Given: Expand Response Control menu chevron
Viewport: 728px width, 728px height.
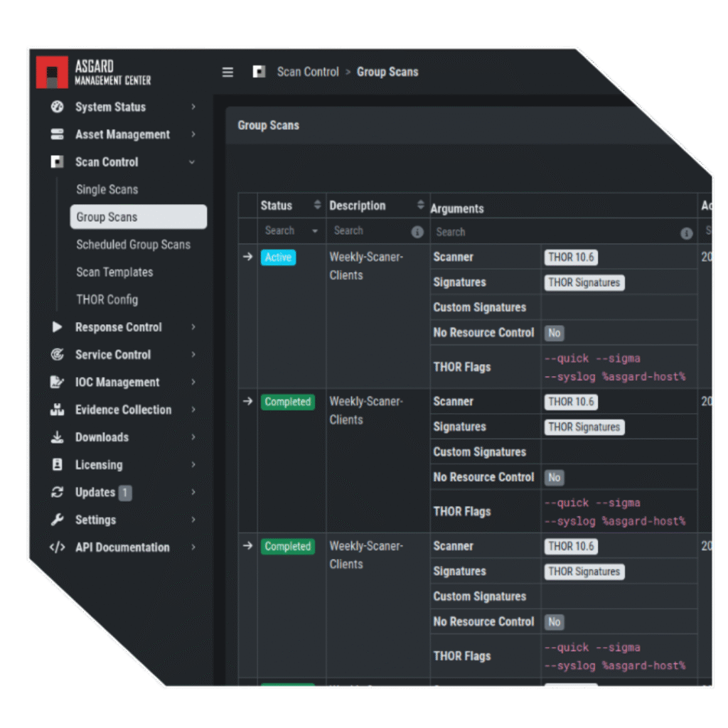Looking at the screenshot, I should (193, 327).
